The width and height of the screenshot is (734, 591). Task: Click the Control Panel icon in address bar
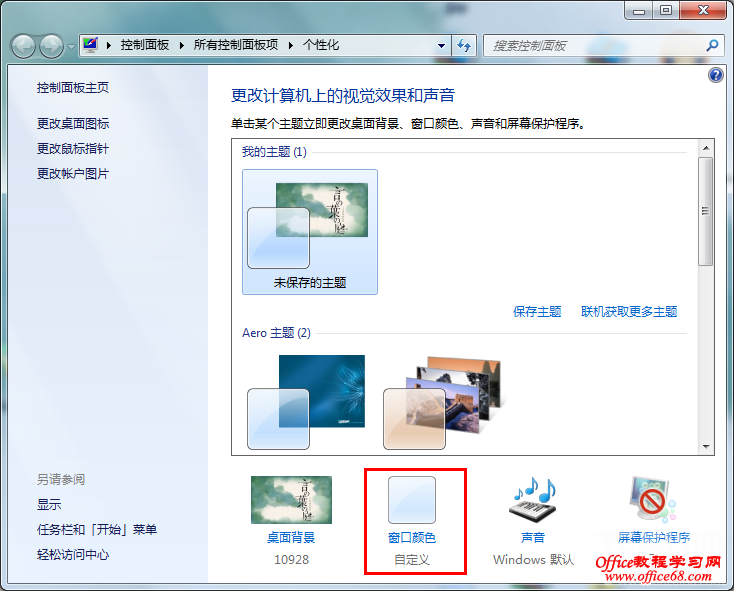click(x=90, y=45)
